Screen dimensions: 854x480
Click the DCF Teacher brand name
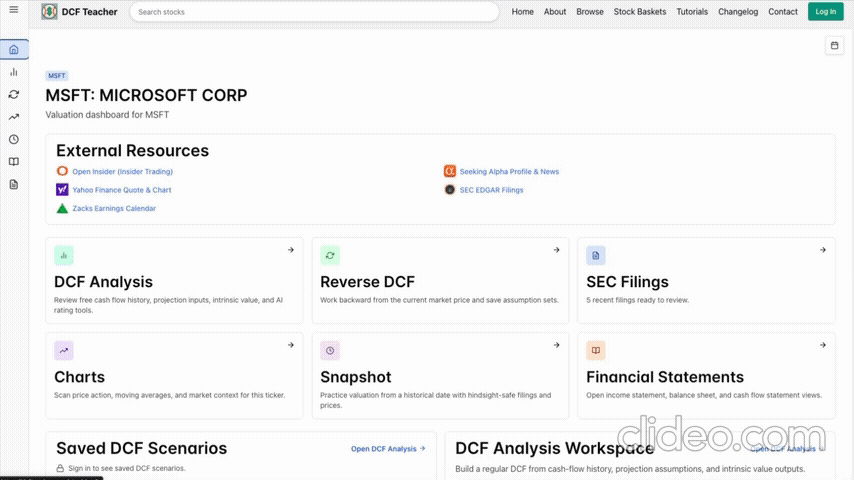89,11
